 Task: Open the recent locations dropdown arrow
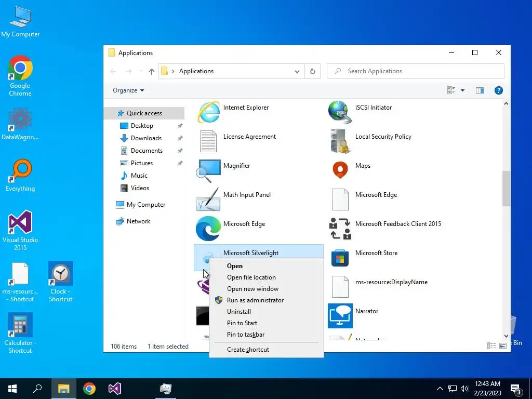pyautogui.click(x=141, y=71)
